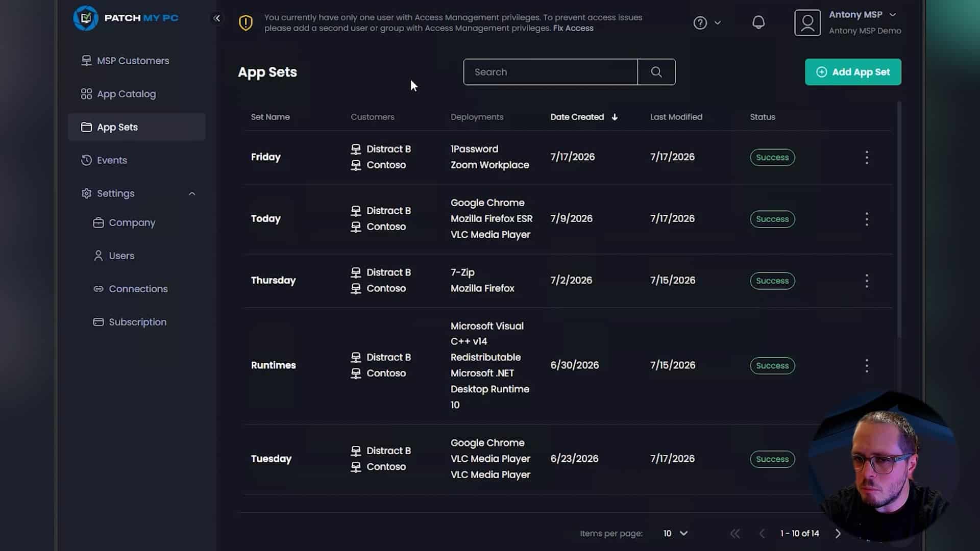The height and width of the screenshot is (551, 980).
Task: Sort by Set Name column
Action: tap(270, 117)
